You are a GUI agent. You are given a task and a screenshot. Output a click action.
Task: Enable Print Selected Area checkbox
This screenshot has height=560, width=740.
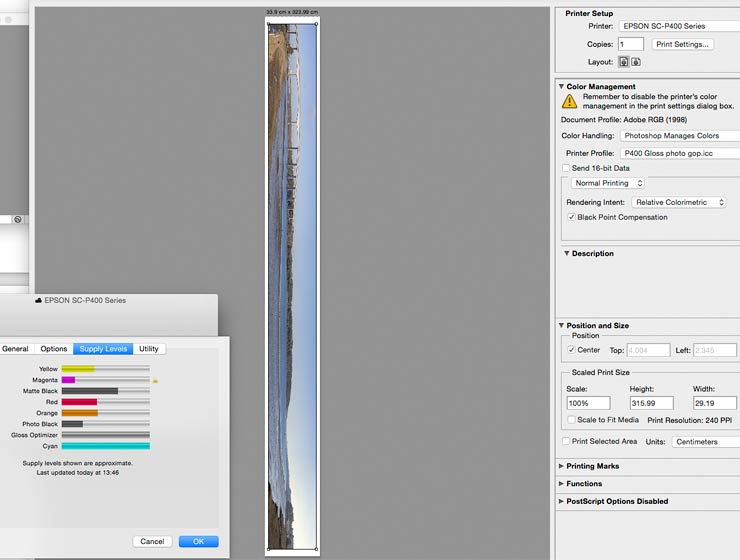click(566, 441)
